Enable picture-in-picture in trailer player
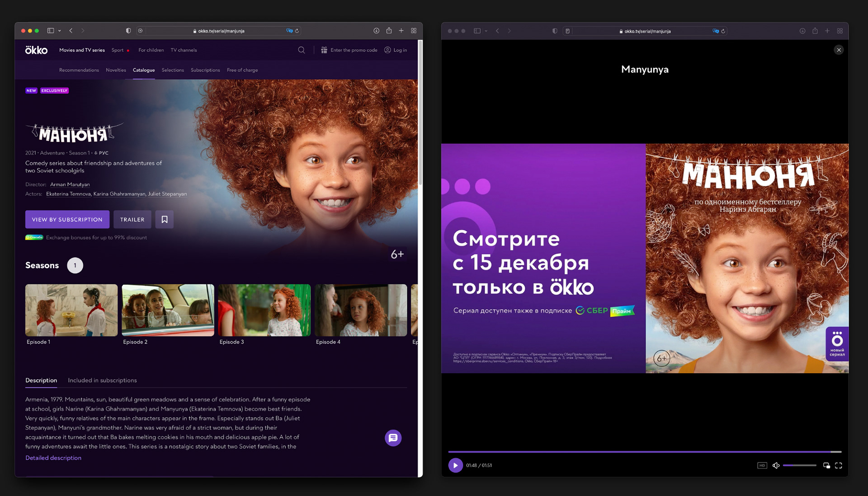868x496 pixels. (826, 465)
